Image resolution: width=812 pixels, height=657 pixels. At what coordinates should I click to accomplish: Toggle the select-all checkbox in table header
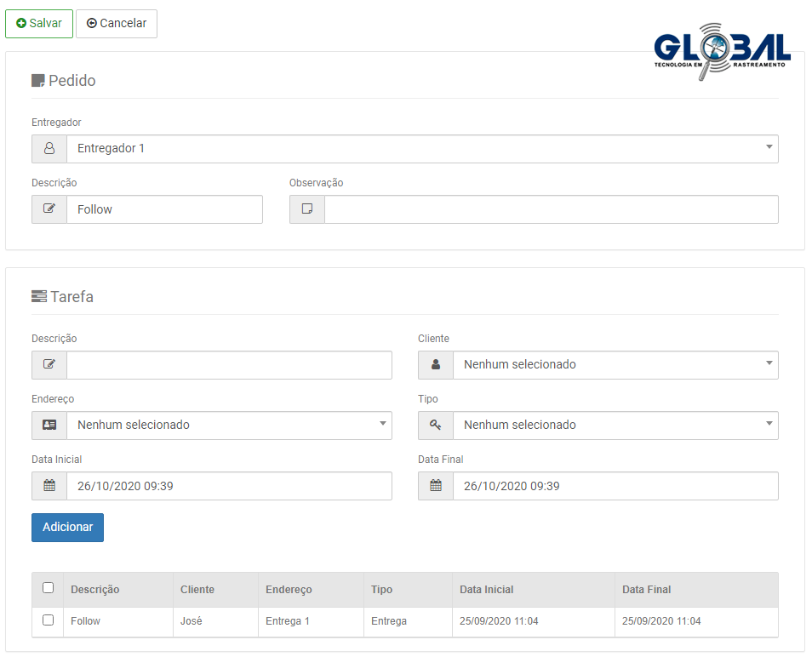coord(48,588)
